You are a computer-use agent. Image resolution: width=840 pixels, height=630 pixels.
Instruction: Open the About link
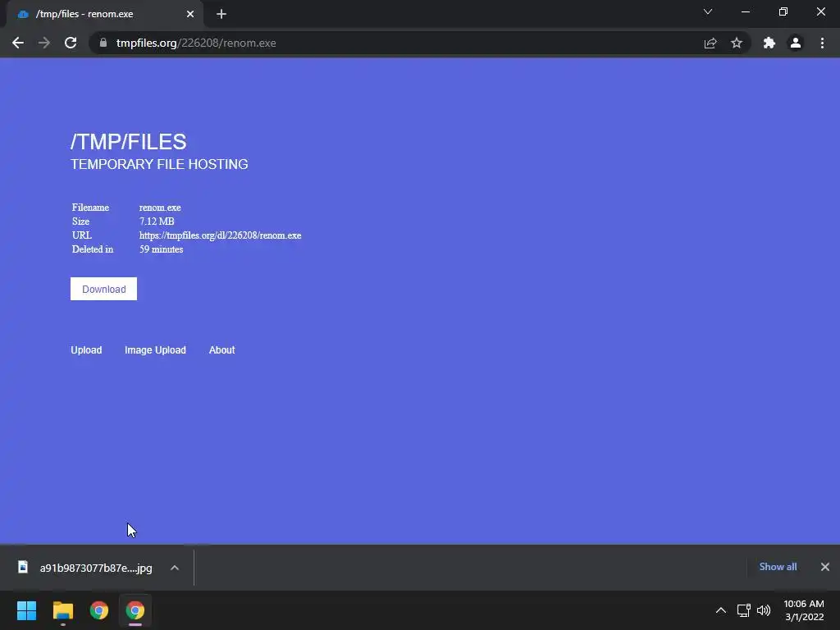pos(221,349)
